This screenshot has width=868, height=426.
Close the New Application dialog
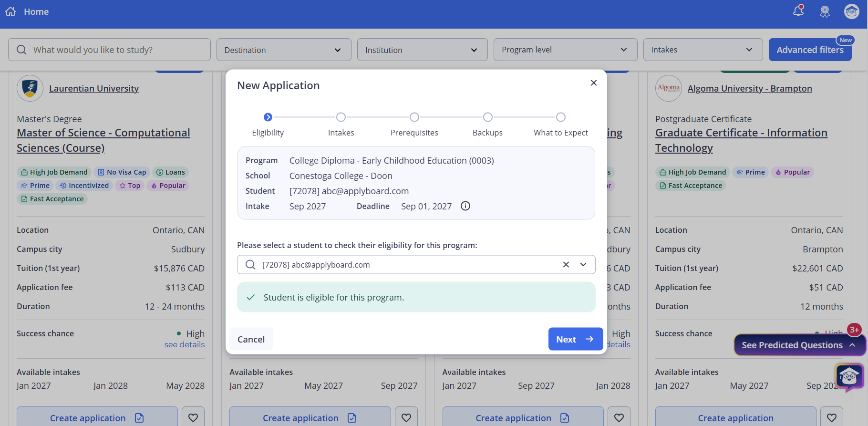tap(593, 83)
